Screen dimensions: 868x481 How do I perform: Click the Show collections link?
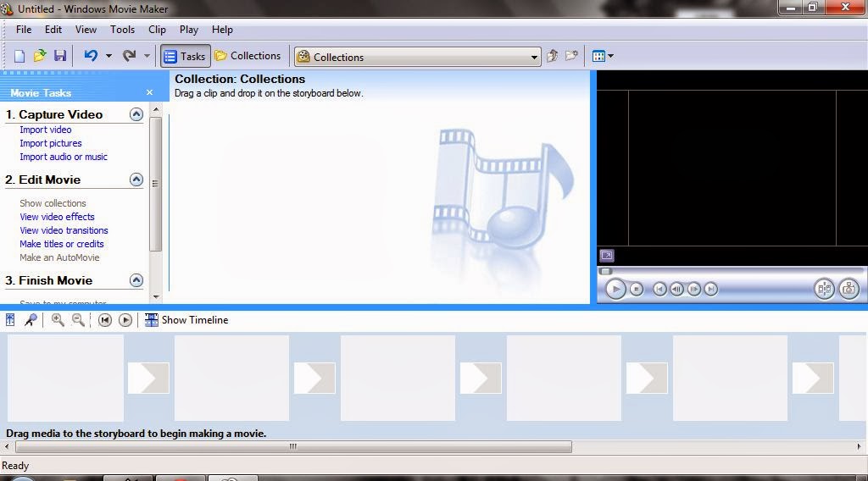(x=53, y=203)
